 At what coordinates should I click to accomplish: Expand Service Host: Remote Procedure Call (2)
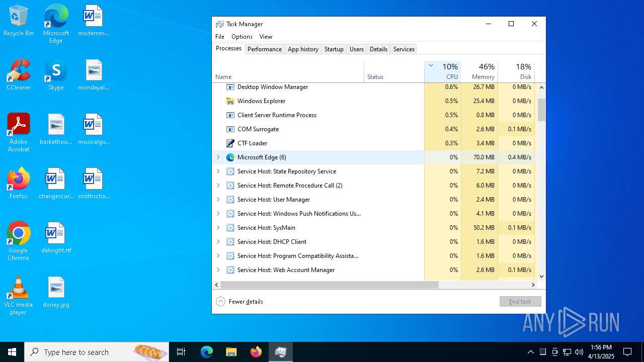coord(218,186)
